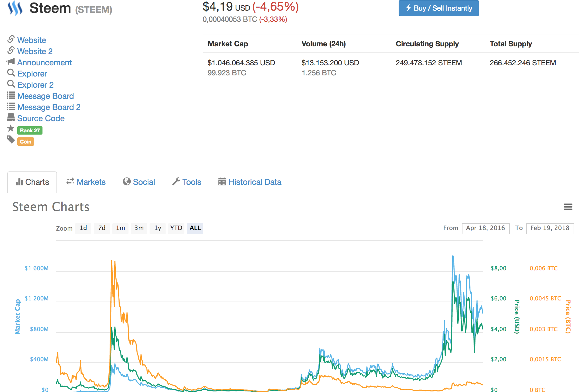Image resolution: width=582 pixels, height=392 pixels.
Task: Click the green Rank 27 badge
Action: point(30,130)
